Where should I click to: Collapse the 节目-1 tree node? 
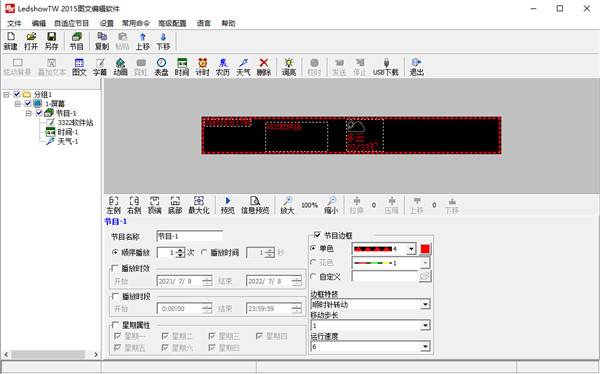coord(29,113)
